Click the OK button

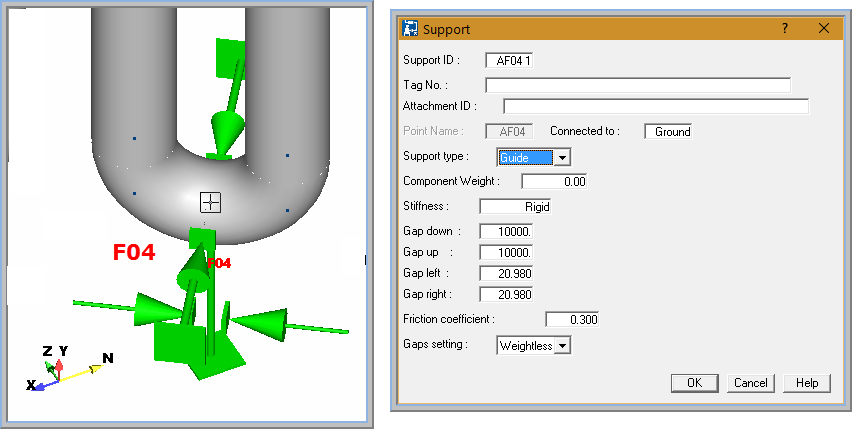click(x=695, y=383)
